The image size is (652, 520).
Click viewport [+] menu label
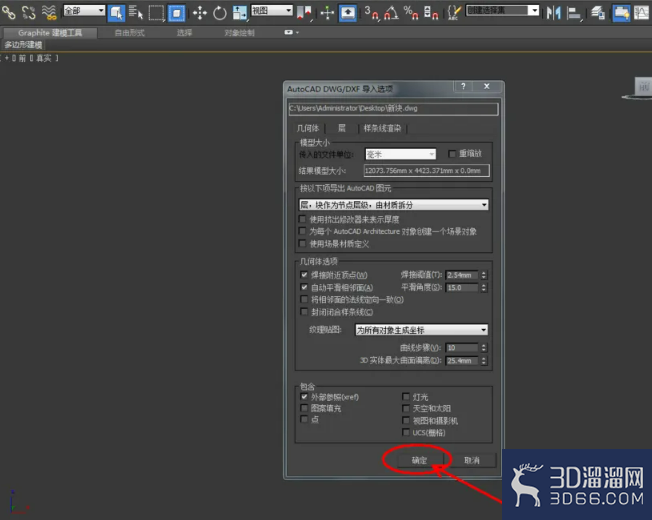coord(6,58)
